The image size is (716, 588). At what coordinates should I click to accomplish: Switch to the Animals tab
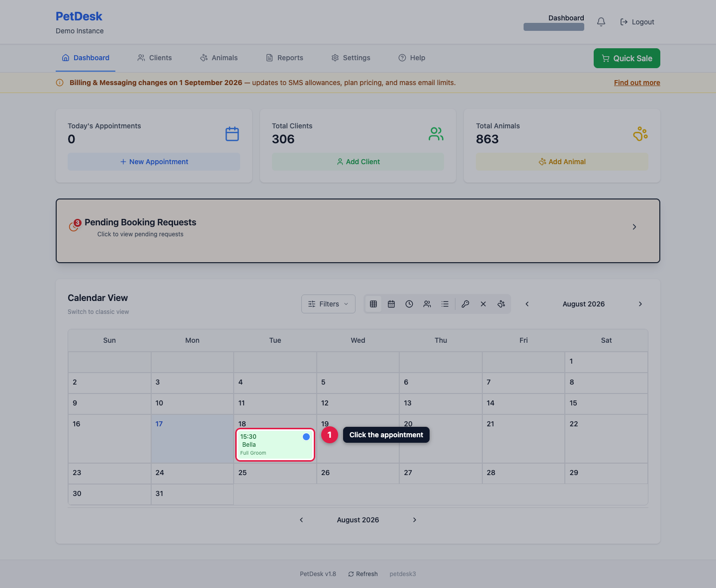tap(219, 58)
